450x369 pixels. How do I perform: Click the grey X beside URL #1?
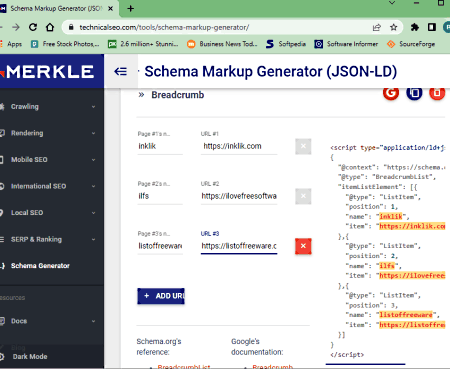coord(303,146)
